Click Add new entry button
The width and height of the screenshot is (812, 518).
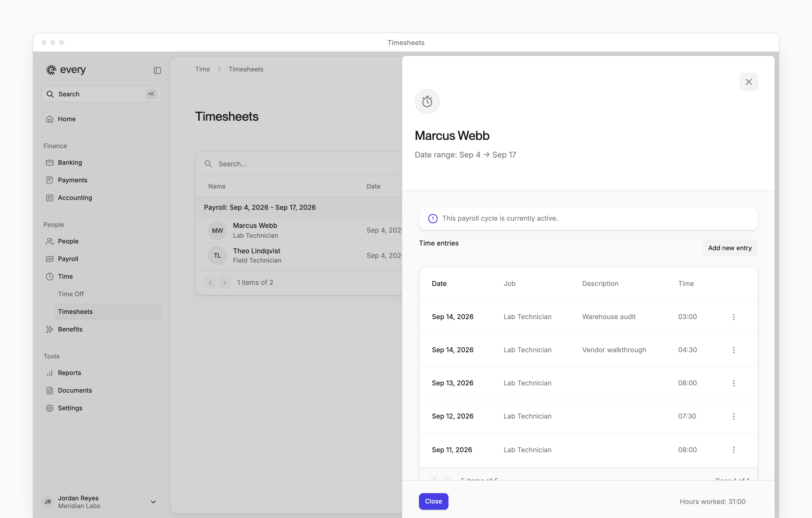(x=730, y=248)
